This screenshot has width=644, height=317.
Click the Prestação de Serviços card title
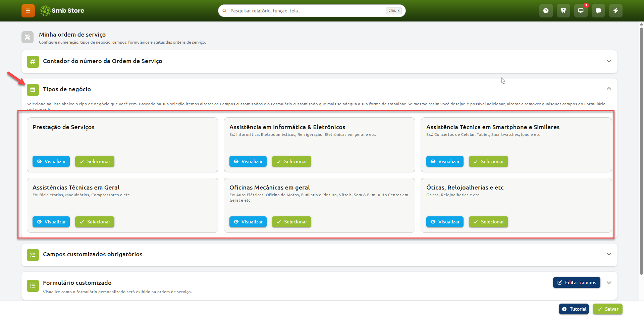[x=63, y=127]
